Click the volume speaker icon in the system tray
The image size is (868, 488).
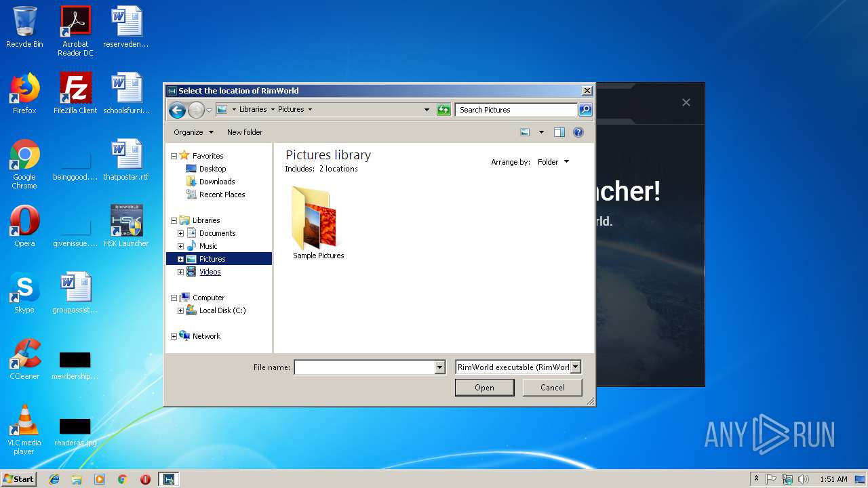(804, 479)
